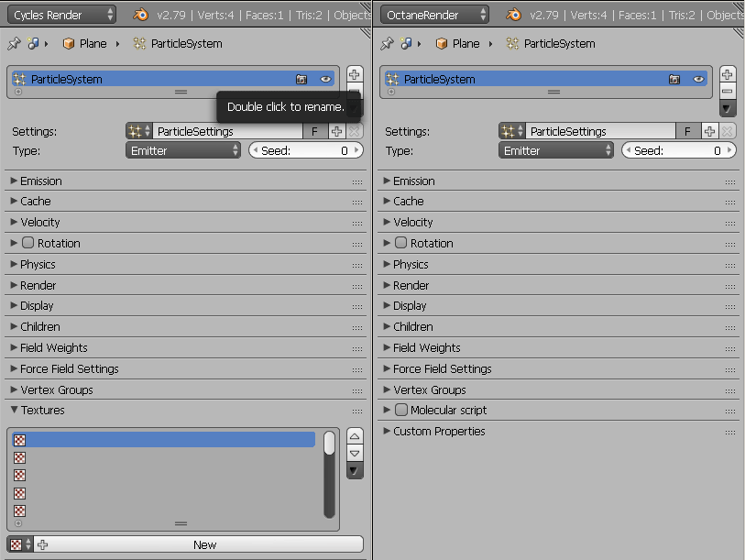Enable the Rotation checkbox in right panel
Screen dimensions: 745x560
pos(401,243)
